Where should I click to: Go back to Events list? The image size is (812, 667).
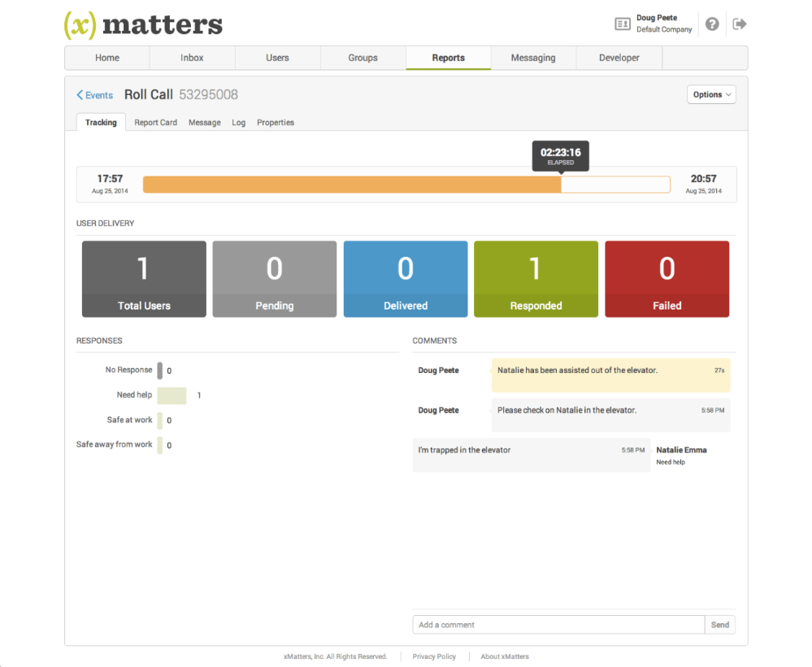95,95
